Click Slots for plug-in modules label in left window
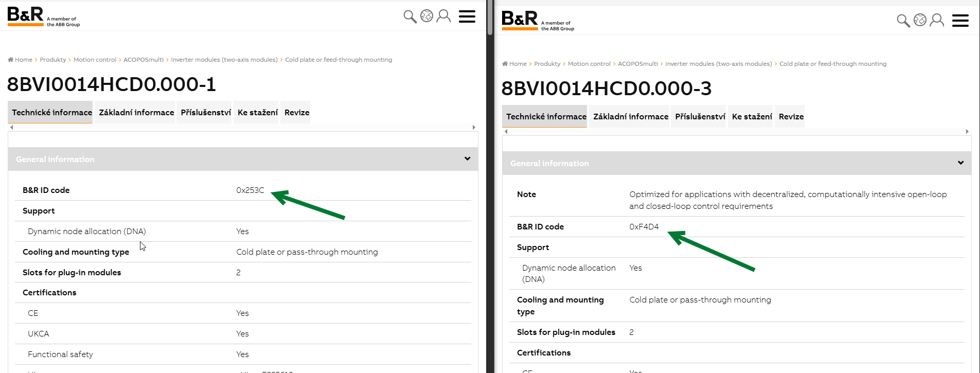 [x=72, y=273]
